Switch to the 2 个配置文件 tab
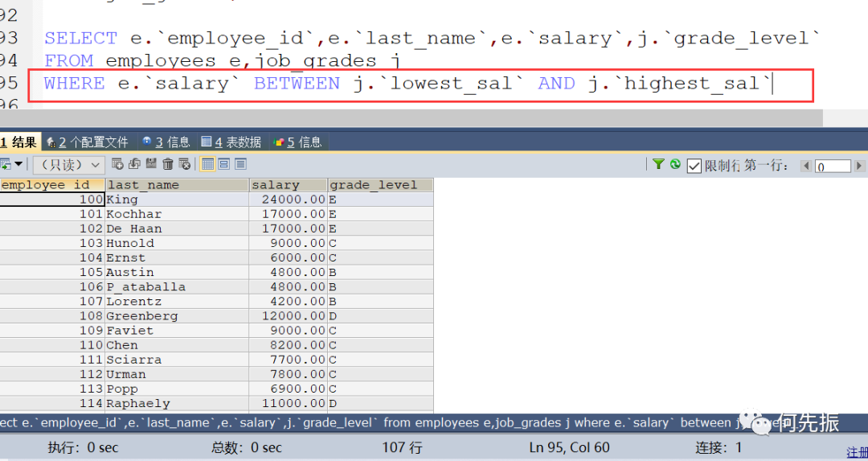 coord(88,142)
